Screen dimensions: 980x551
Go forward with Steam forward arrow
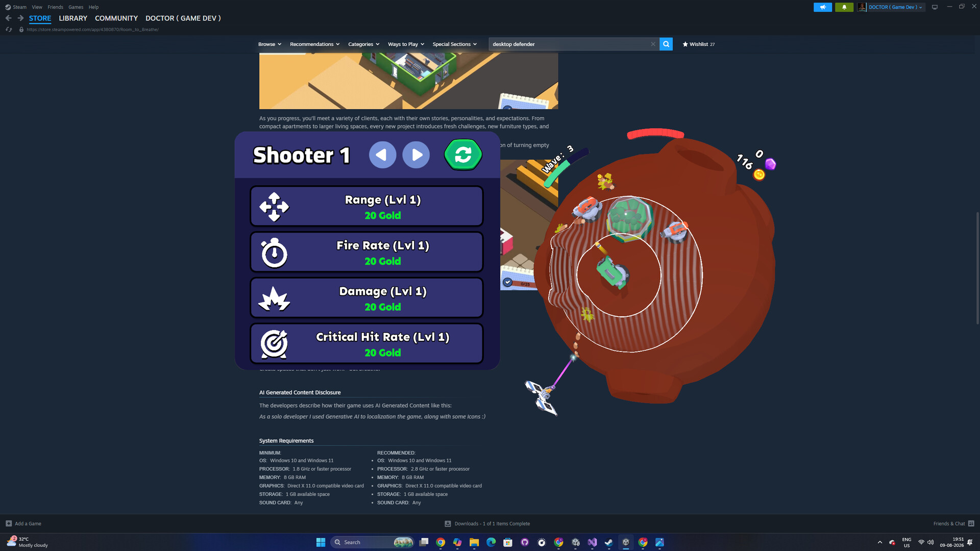pos(20,18)
